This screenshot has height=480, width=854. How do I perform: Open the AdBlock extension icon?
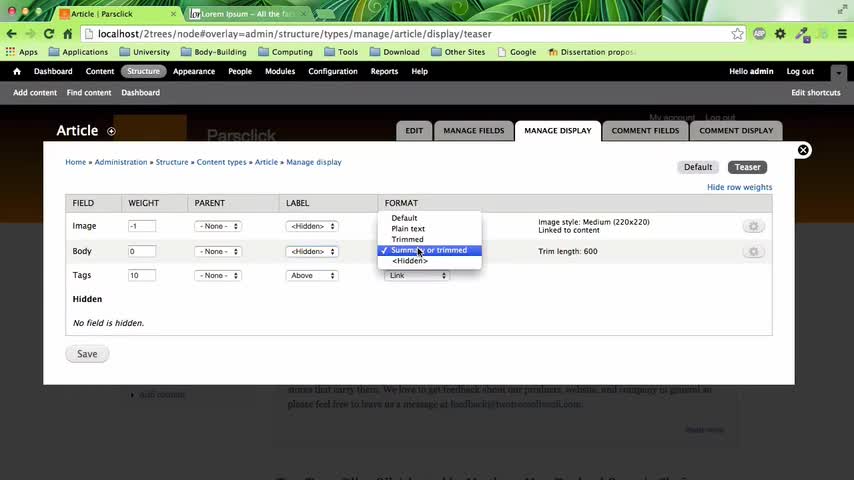click(x=759, y=34)
